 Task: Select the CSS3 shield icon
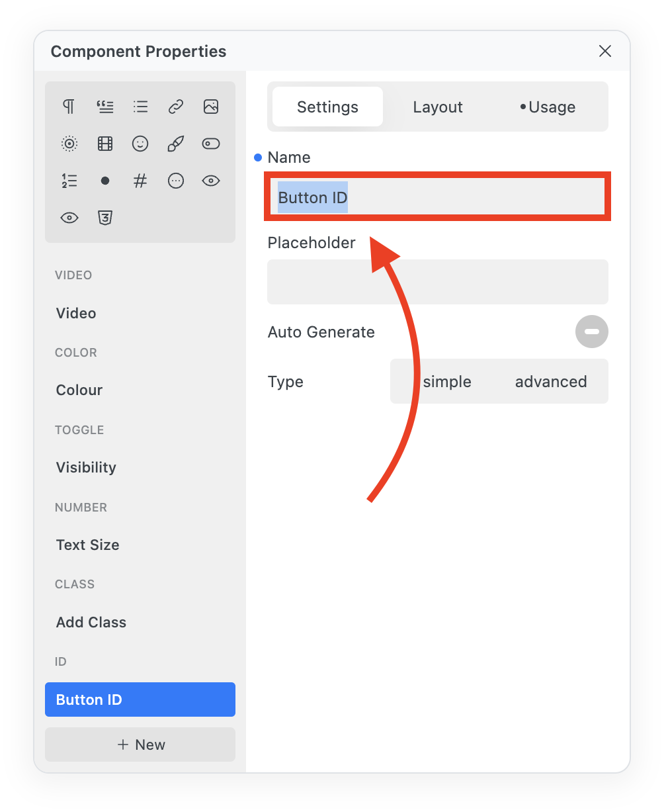(104, 218)
